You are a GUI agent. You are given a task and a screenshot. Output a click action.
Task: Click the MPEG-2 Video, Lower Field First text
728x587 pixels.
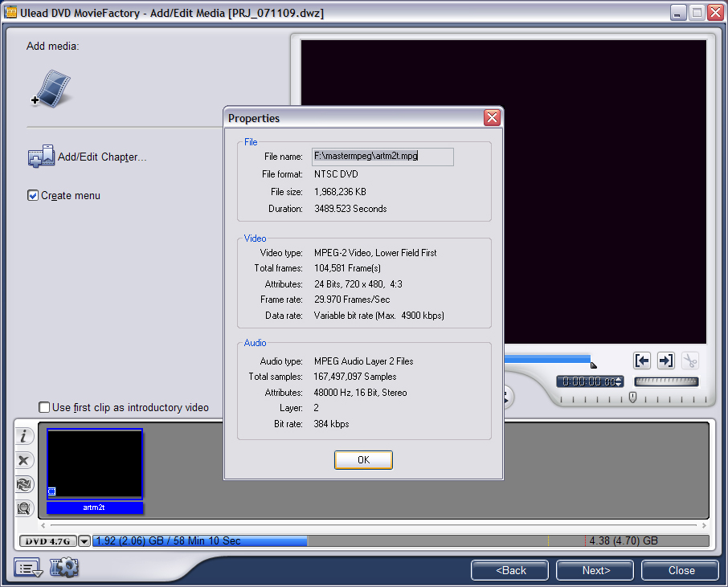(x=375, y=253)
